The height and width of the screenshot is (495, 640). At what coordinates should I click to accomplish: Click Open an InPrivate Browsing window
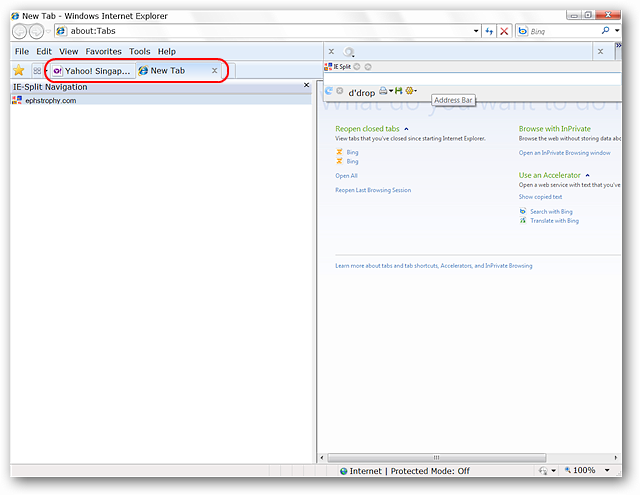click(x=564, y=153)
